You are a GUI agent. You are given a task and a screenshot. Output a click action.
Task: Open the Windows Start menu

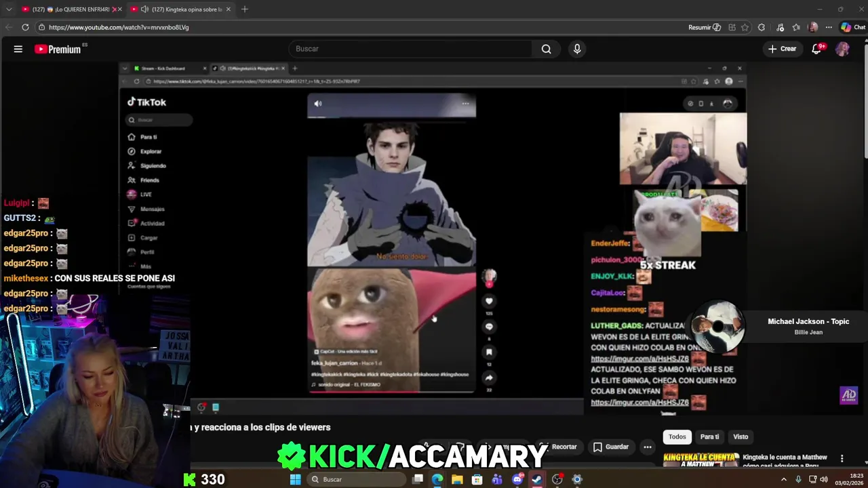pos(295,479)
